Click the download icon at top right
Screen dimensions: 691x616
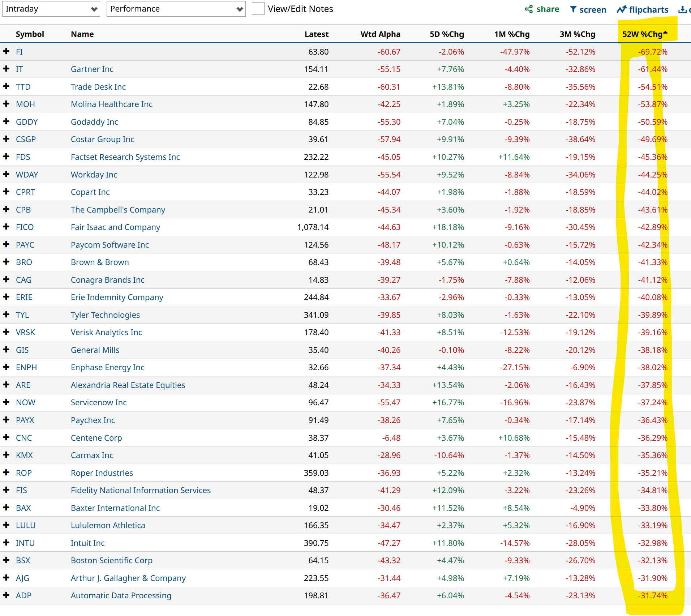pos(682,9)
